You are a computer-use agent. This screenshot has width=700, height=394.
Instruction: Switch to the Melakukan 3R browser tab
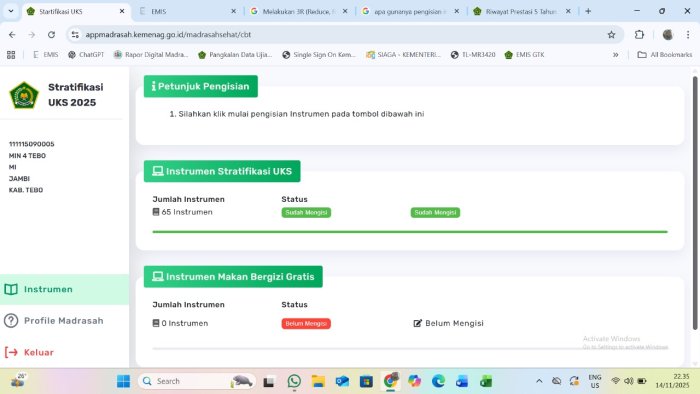click(298, 12)
